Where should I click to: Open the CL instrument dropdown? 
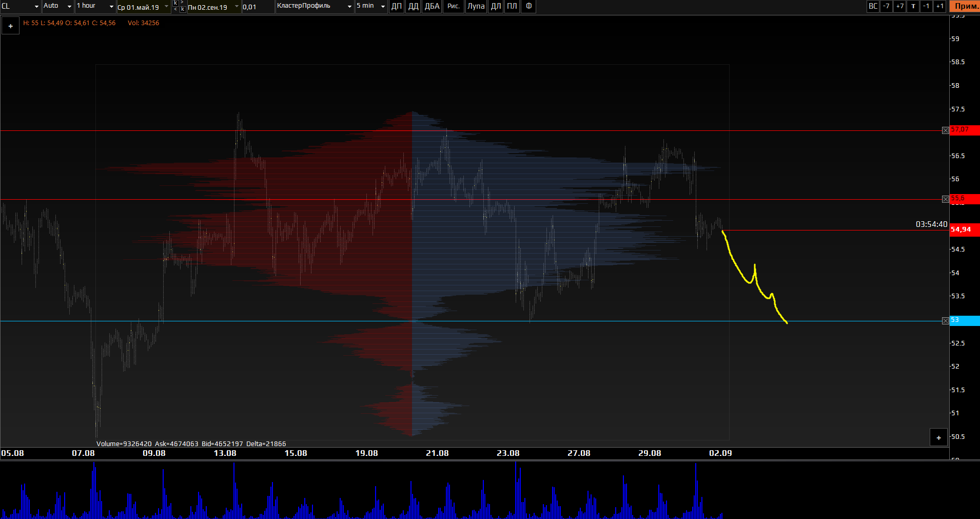click(x=21, y=6)
